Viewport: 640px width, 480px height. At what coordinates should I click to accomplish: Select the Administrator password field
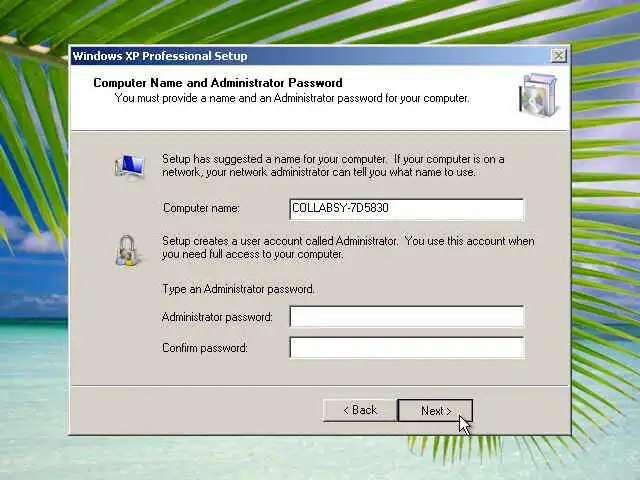(407, 316)
